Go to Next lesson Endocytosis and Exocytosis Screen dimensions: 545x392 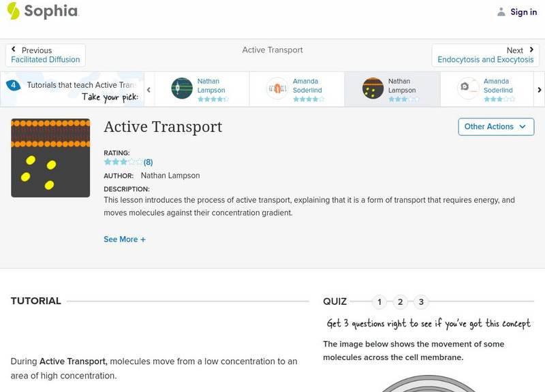coord(485,55)
